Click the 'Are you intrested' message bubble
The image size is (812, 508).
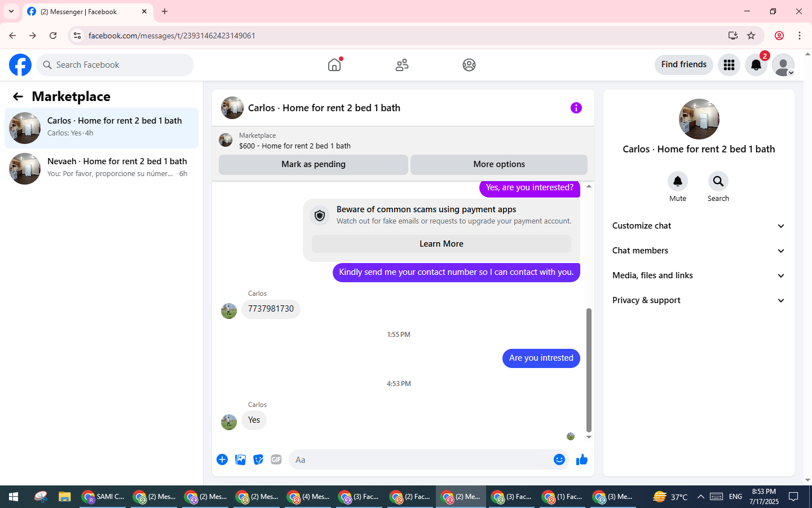click(x=541, y=358)
